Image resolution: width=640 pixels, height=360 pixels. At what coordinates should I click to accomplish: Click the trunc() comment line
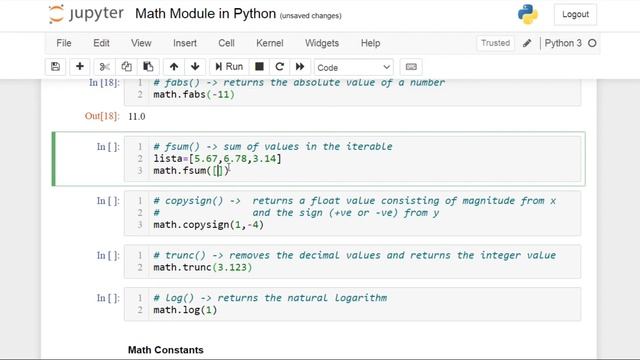pos(354,256)
